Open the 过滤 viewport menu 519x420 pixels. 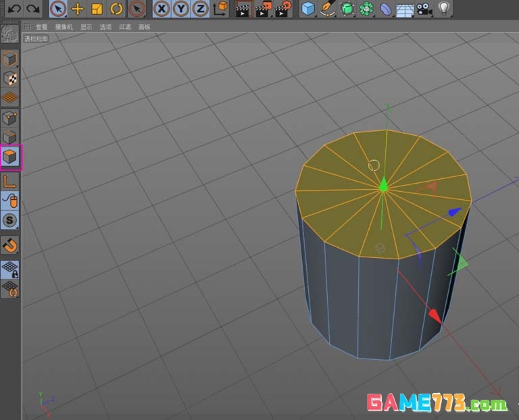pyautogui.click(x=125, y=27)
